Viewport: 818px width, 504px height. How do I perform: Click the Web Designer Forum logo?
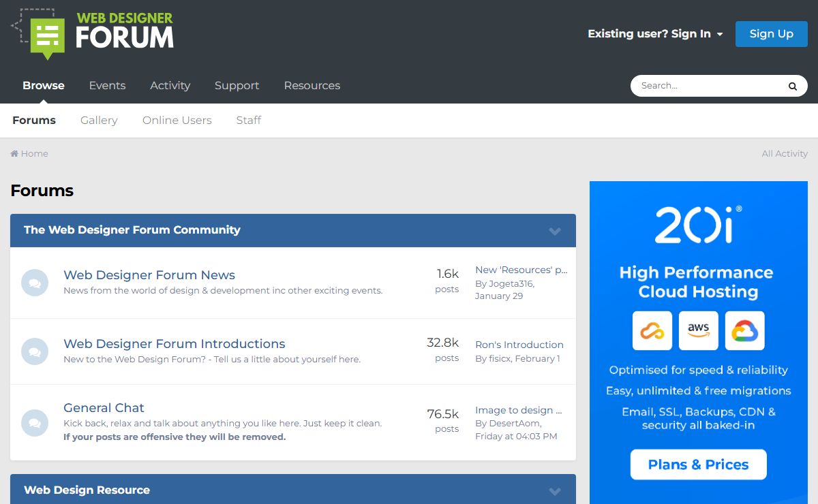(93, 32)
